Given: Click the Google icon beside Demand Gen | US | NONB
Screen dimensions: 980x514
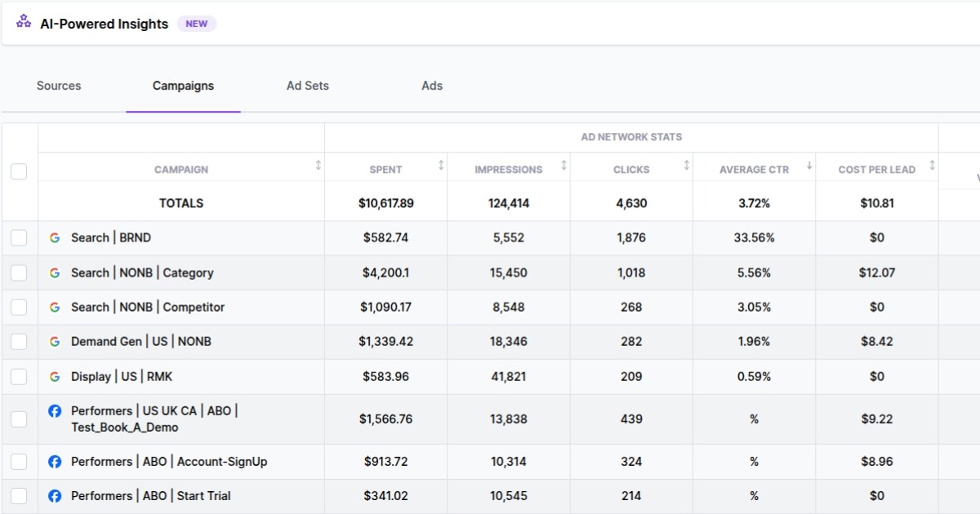Looking at the screenshot, I should [55, 342].
